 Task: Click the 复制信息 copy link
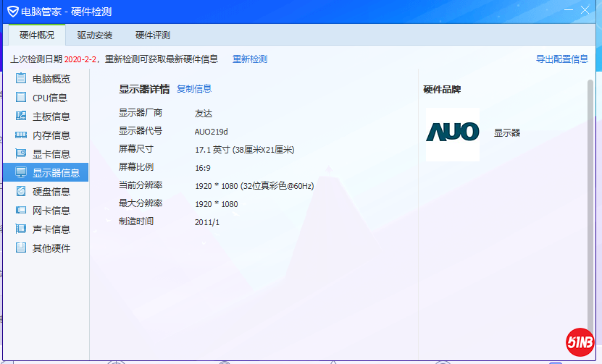coord(194,88)
